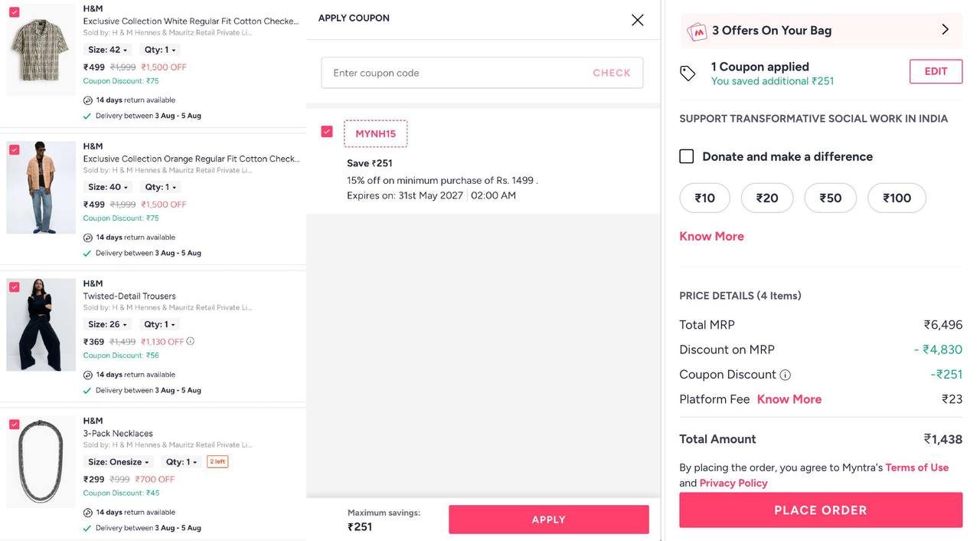This screenshot has width=980, height=541.
Task: Click return icon for Orange Cotton shirt
Action: coord(88,238)
